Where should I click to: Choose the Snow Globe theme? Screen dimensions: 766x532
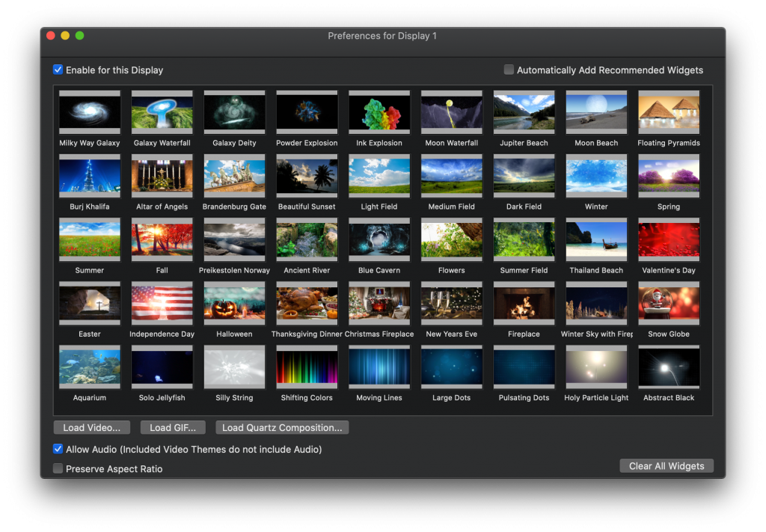669,303
